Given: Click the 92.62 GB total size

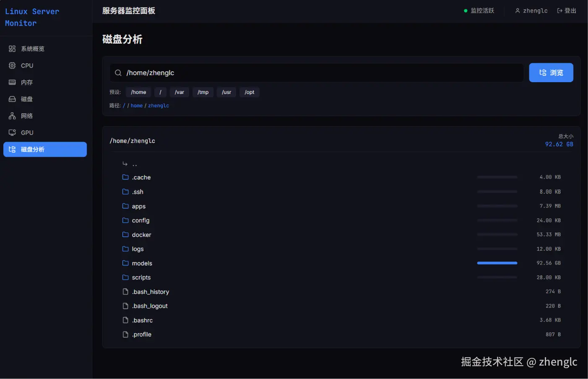Looking at the screenshot, I should click(x=559, y=144).
